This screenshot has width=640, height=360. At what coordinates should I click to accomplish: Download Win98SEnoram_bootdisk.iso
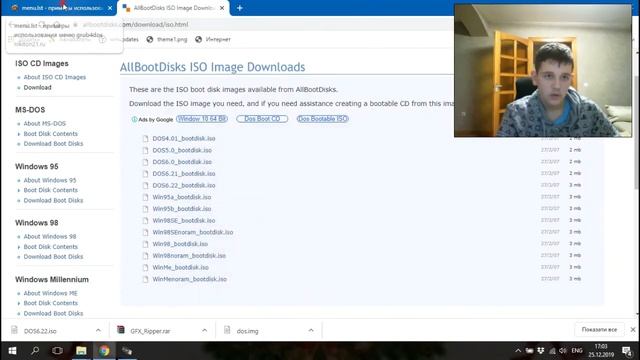[x=193, y=232]
